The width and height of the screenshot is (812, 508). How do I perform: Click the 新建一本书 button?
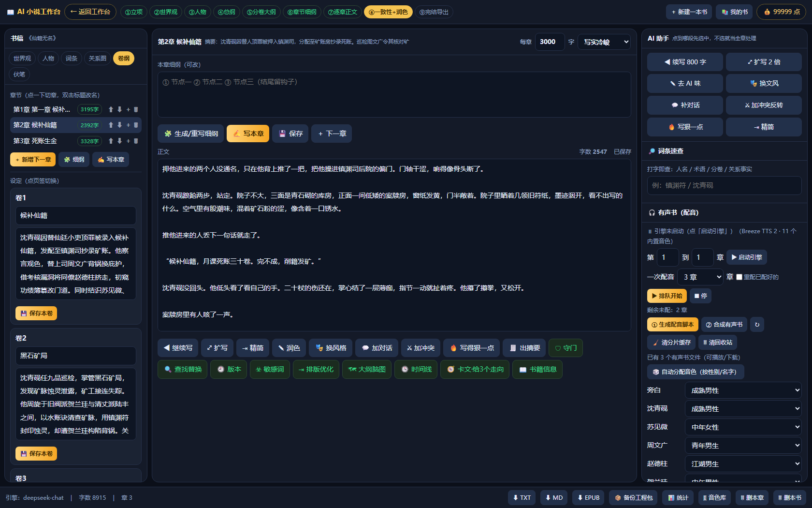point(689,12)
